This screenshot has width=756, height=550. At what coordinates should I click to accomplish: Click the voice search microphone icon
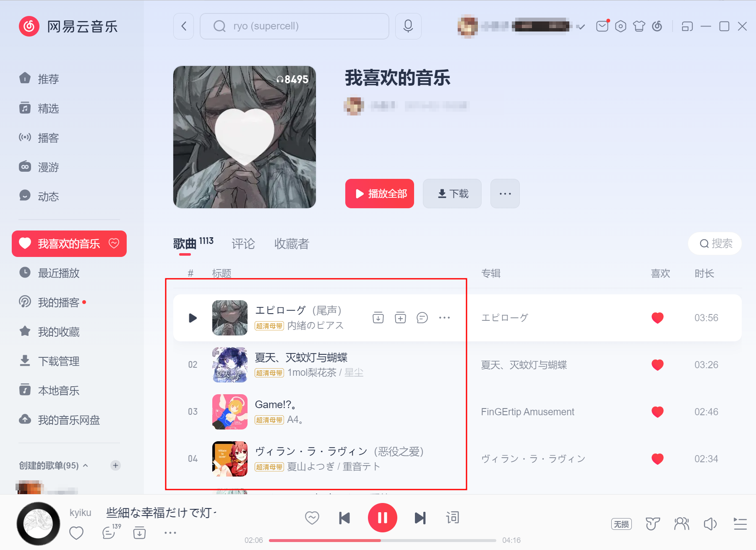coord(408,26)
